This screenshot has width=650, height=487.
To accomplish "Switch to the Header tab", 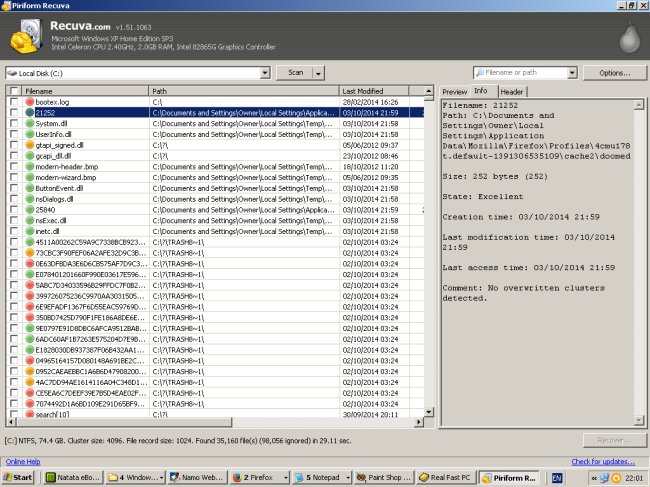I will pyautogui.click(x=512, y=91).
